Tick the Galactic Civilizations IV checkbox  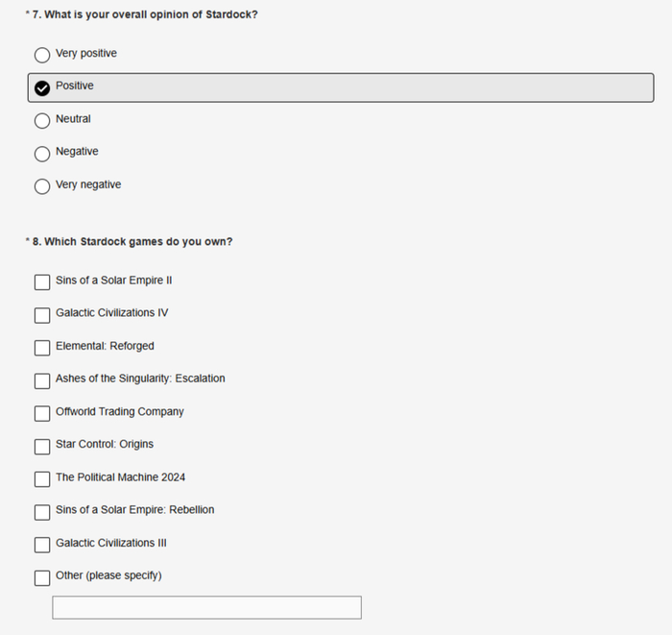click(42, 315)
